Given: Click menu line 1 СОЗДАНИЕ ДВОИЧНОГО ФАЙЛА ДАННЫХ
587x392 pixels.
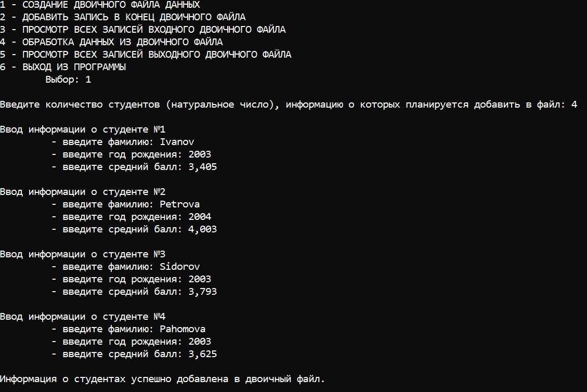Looking at the screenshot, I should pos(100,5).
